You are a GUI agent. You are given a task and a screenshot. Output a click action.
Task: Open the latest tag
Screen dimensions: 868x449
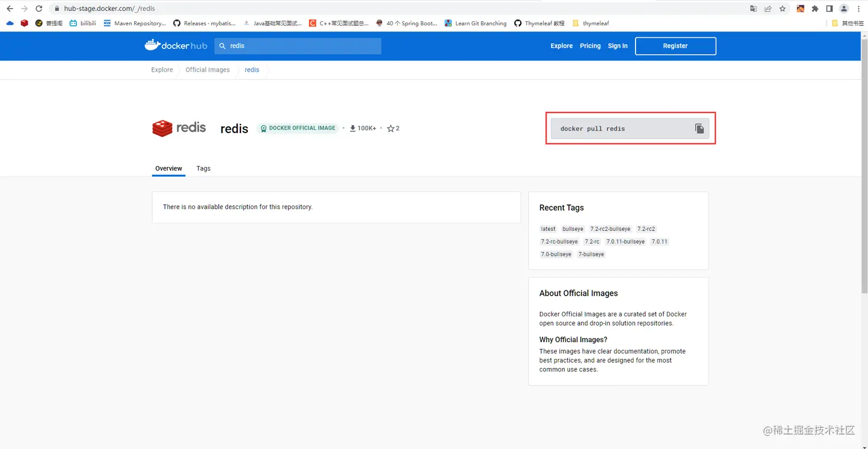548,229
